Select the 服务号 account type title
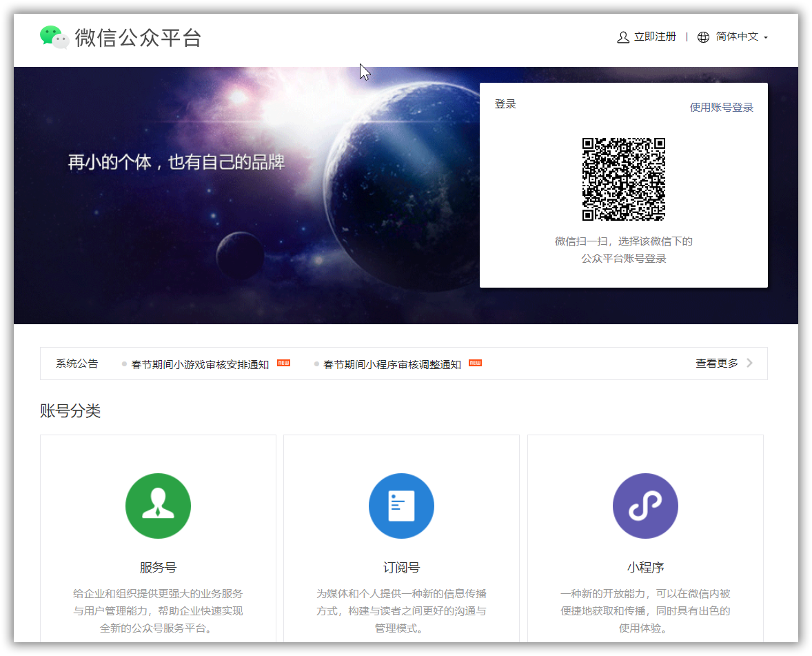812x656 pixels. click(x=158, y=568)
